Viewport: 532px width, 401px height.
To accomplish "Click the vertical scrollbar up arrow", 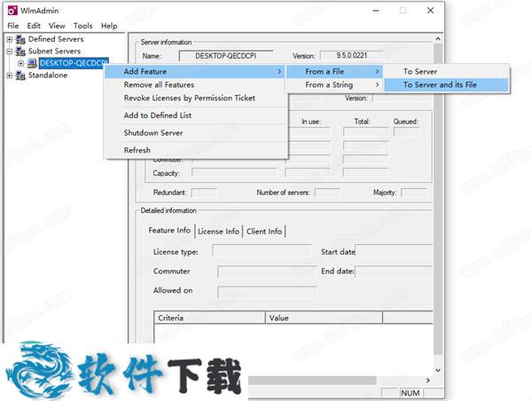I will (438, 39).
